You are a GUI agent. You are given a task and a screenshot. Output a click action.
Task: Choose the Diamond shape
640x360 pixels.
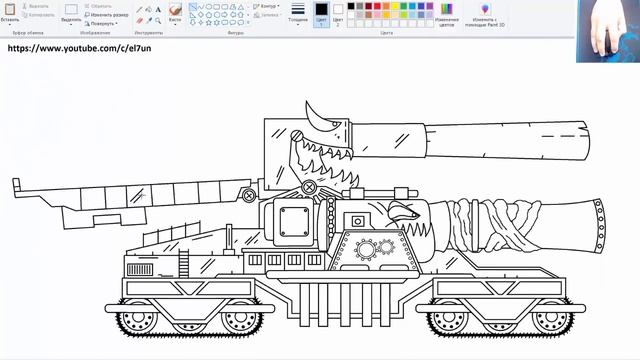pos(201,15)
